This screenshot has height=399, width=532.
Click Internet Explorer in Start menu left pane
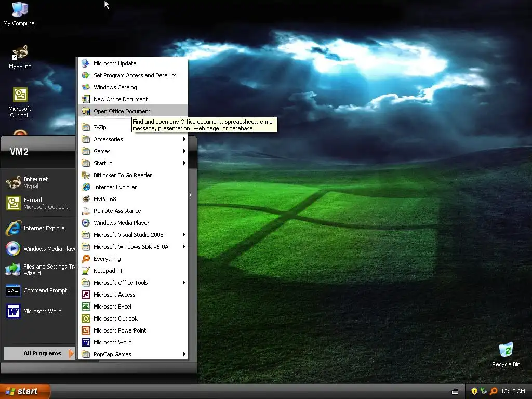(39, 228)
